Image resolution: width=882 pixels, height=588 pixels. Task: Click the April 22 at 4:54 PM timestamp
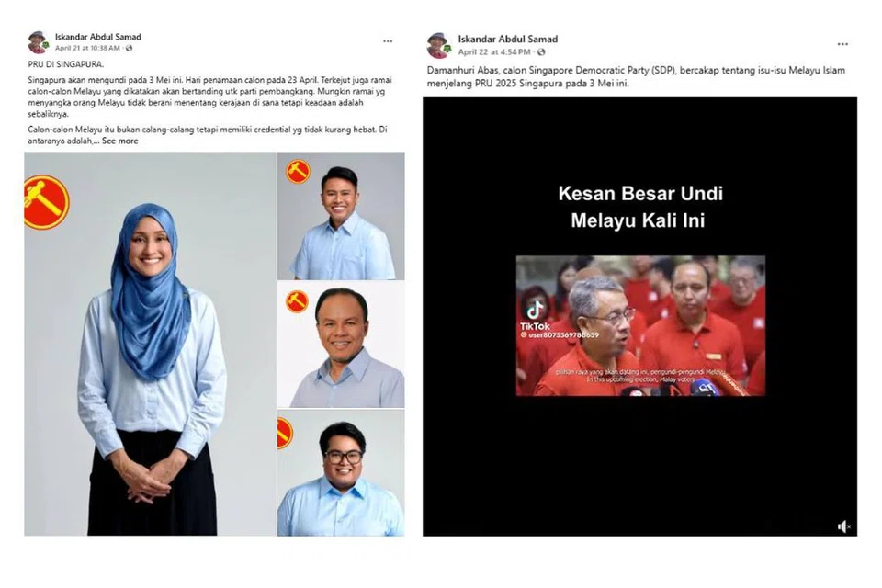(494, 51)
